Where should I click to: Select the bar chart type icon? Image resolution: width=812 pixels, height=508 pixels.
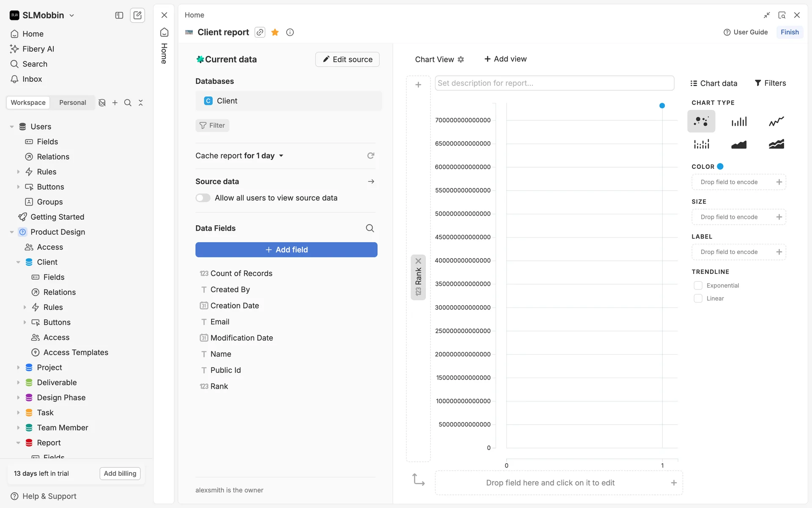739,121
